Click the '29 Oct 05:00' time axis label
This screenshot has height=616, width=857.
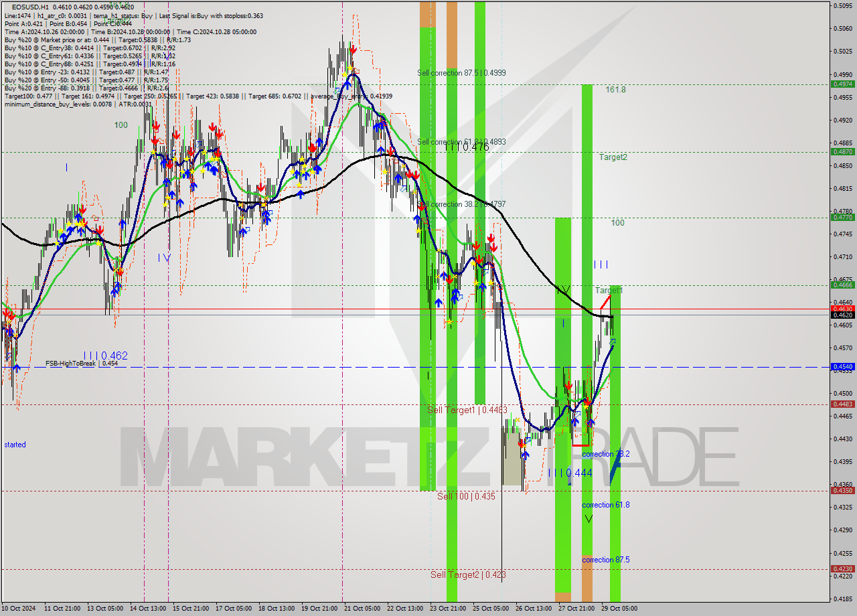[x=619, y=609]
